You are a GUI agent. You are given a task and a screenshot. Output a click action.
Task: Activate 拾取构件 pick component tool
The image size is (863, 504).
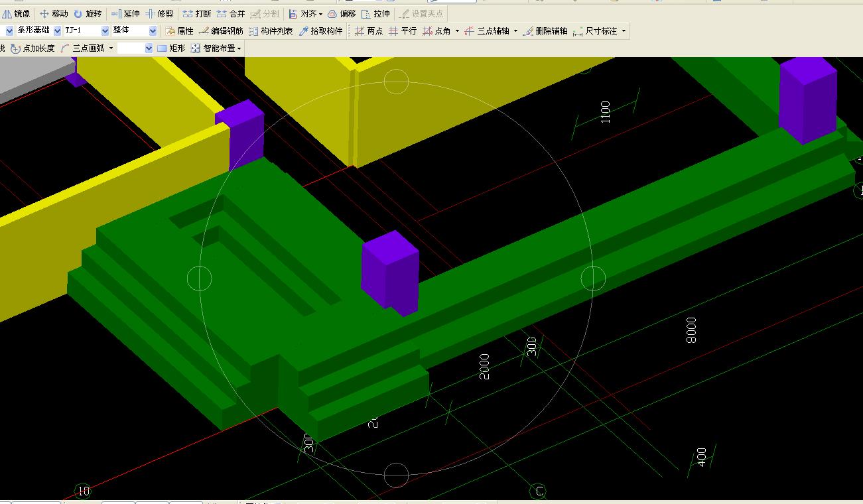click(321, 31)
